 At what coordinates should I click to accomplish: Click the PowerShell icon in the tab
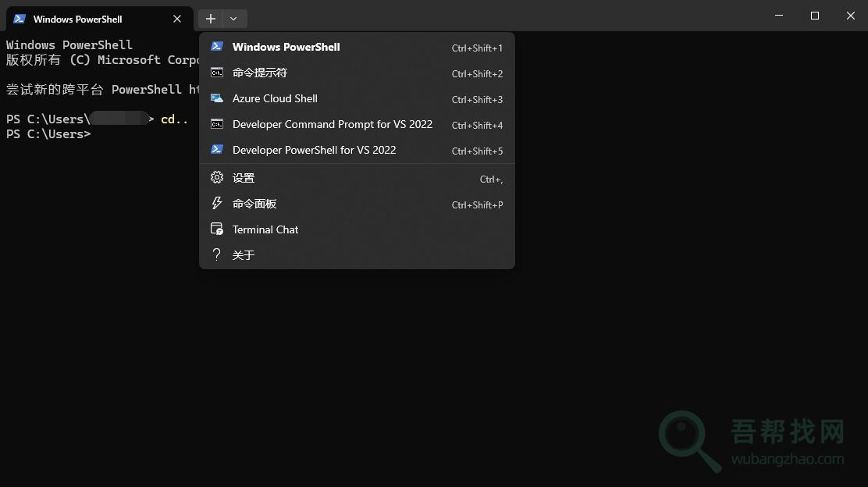[x=20, y=19]
